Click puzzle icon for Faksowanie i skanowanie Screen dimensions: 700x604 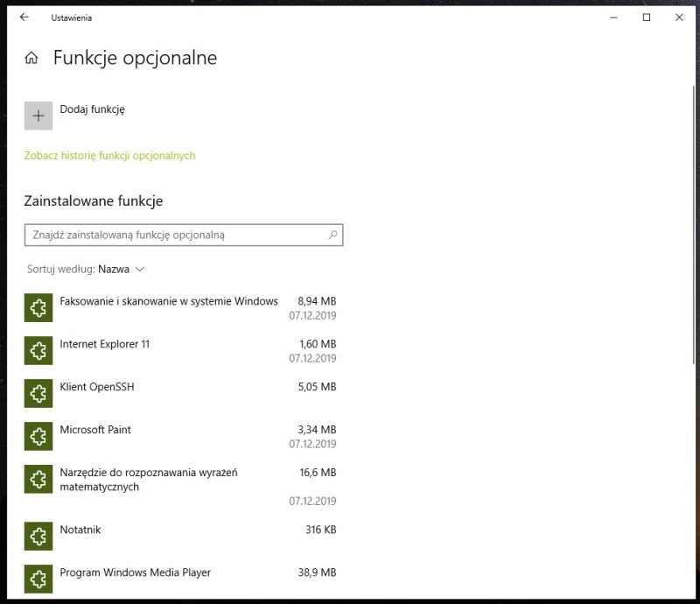coord(38,308)
